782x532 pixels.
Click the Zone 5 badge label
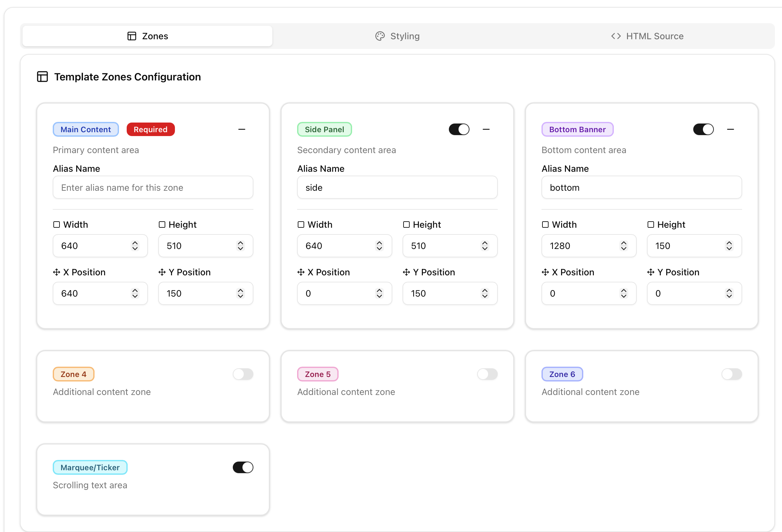coord(317,374)
